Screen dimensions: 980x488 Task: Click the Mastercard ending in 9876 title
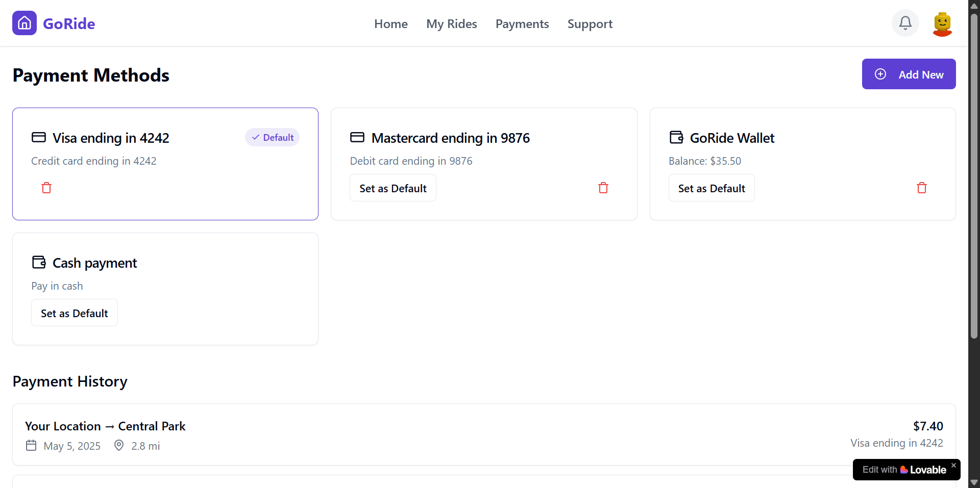point(451,138)
